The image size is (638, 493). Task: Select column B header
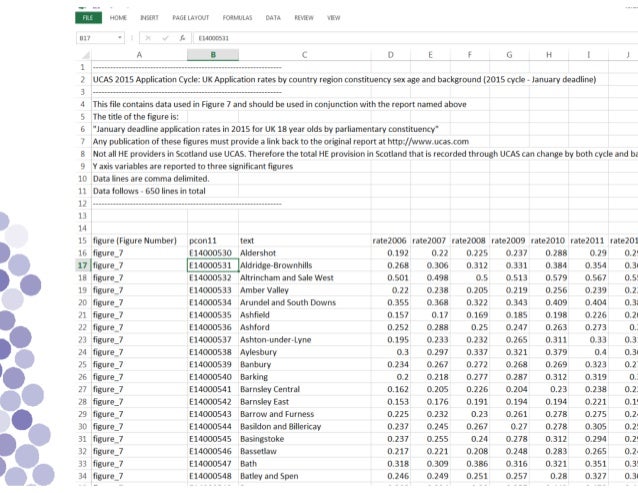(x=213, y=55)
